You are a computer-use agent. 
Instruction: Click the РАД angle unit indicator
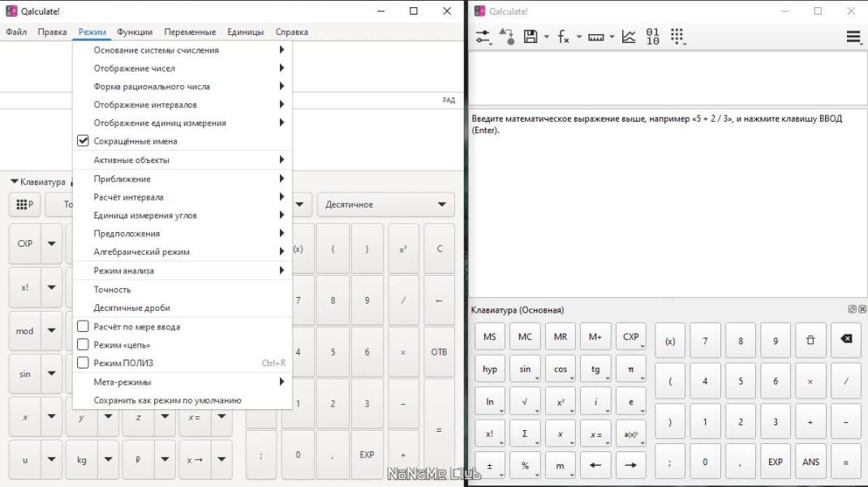coord(449,101)
